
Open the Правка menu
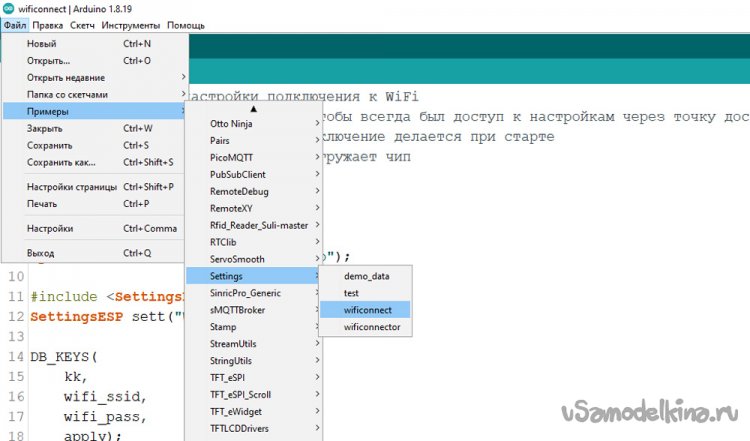tap(47, 25)
